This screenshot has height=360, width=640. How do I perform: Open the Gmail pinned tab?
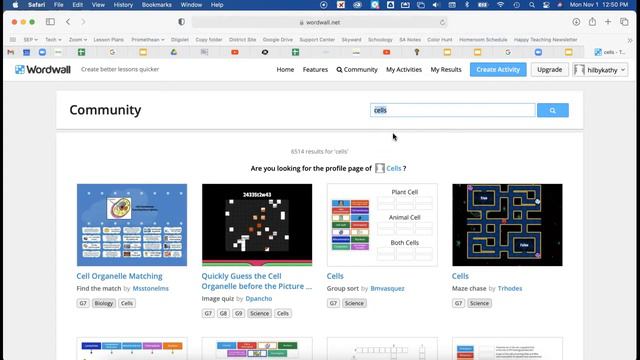(11, 52)
